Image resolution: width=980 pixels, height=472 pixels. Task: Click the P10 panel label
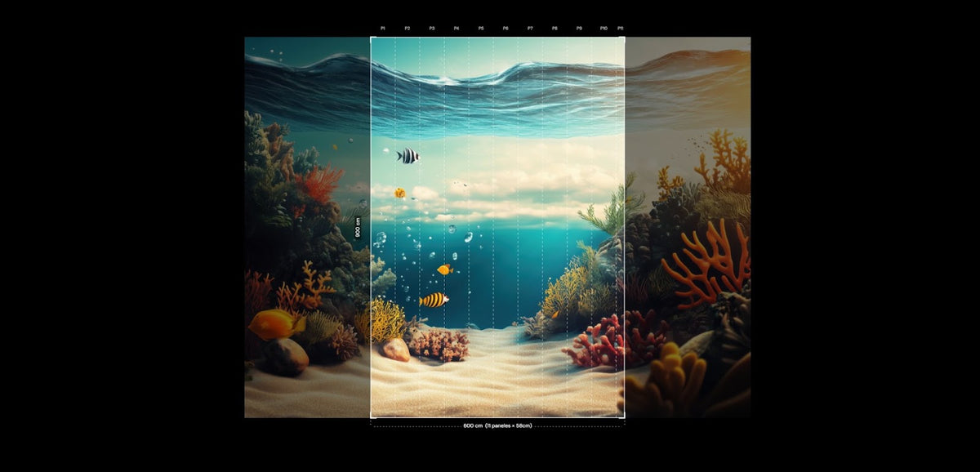(x=604, y=28)
